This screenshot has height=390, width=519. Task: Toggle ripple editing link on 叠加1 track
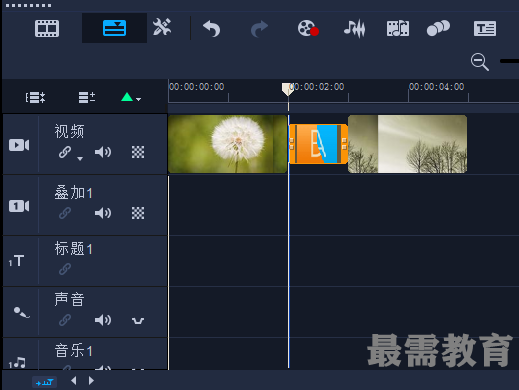click(x=65, y=213)
